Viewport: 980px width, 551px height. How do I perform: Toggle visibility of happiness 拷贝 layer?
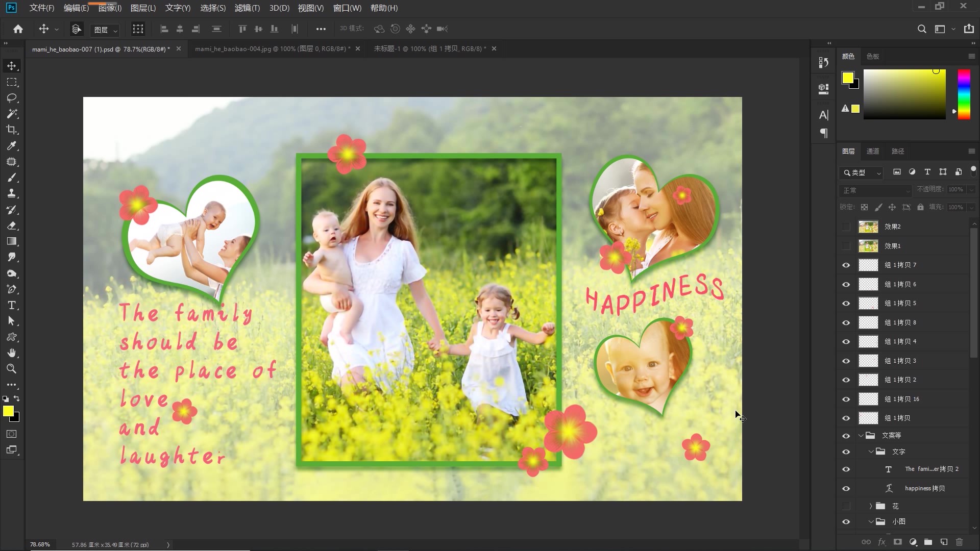coord(846,489)
